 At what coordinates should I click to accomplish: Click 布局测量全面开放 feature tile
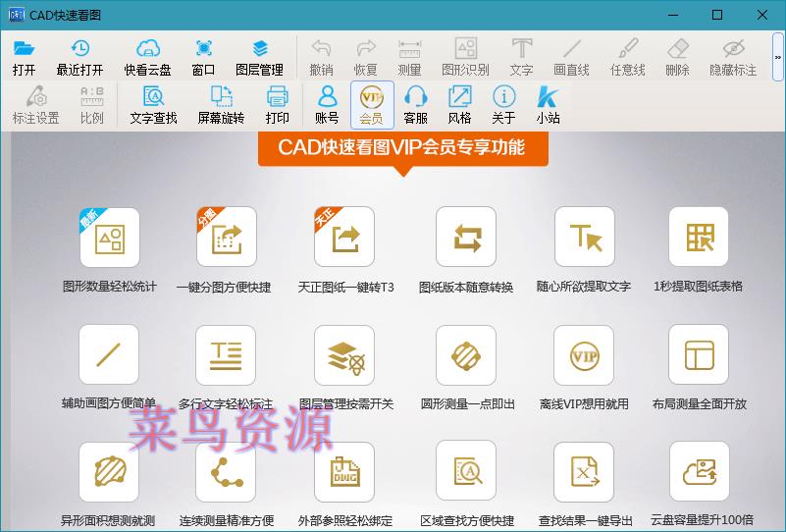(x=699, y=354)
